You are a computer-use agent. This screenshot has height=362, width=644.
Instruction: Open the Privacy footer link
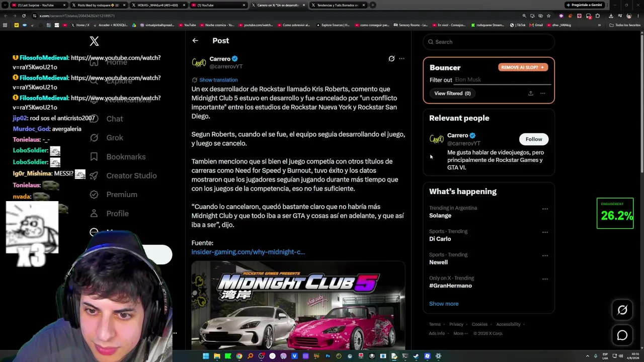[x=456, y=325]
